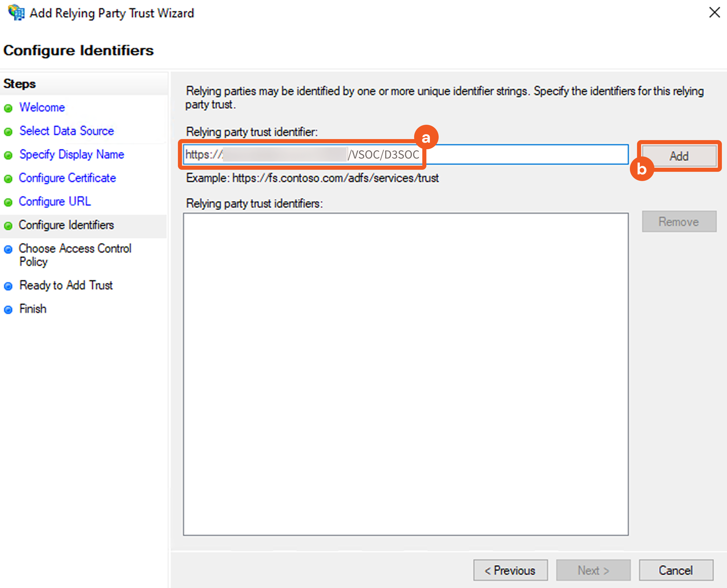This screenshot has width=727, height=588.
Task: Click blue bullet beside Choose Access Control Policy
Action: coord(8,250)
